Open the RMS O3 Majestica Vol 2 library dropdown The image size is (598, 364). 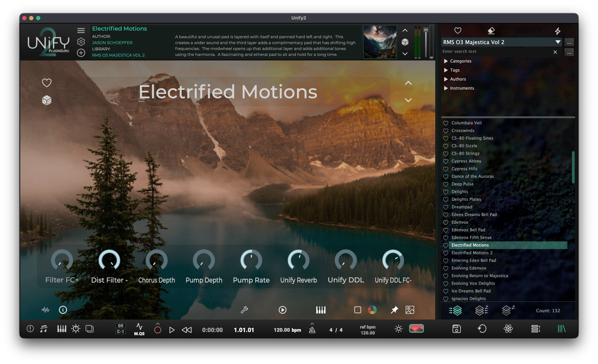click(502, 42)
